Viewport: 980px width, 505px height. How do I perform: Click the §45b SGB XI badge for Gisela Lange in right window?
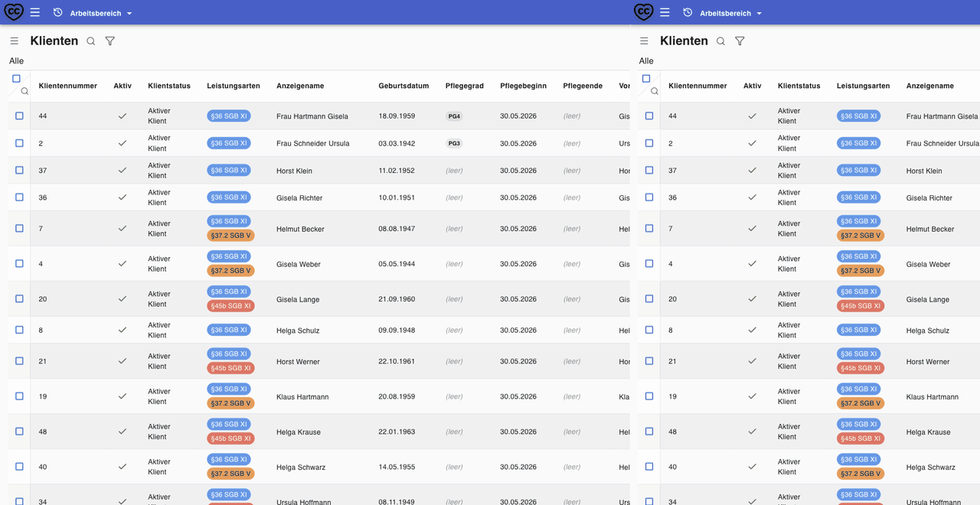pyautogui.click(x=861, y=306)
